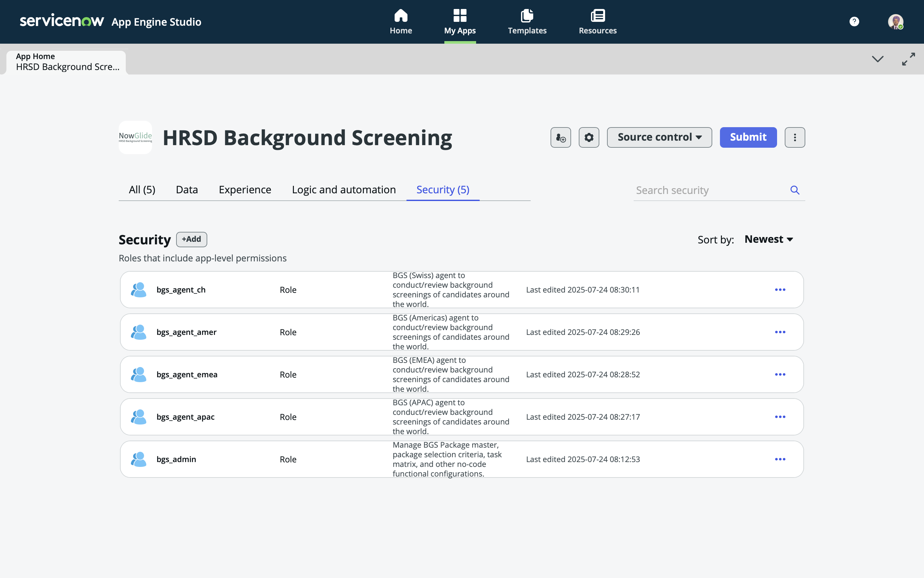Click the +Add security button
This screenshot has width=924, height=578.
click(191, 239)
